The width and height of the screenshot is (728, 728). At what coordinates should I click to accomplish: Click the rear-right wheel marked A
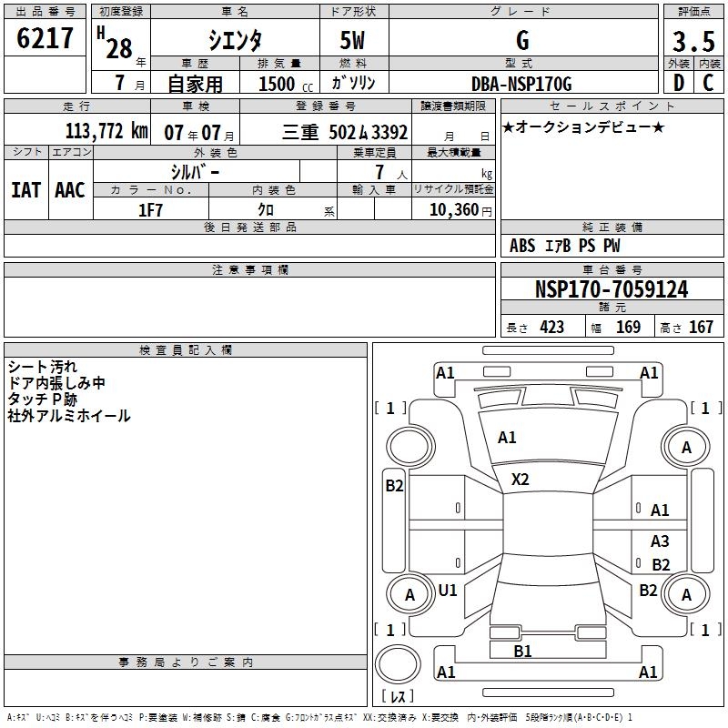[409, 594]
